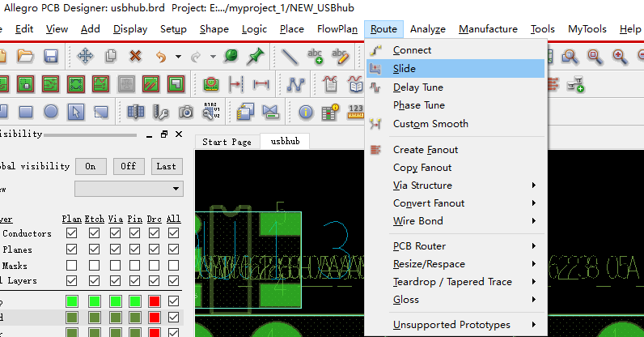Image resolution: width=644 pixels, height=337 pixels.
Task: Click the blue Show Element info icon
Action: pyautogui.click(x=306, y=112)
